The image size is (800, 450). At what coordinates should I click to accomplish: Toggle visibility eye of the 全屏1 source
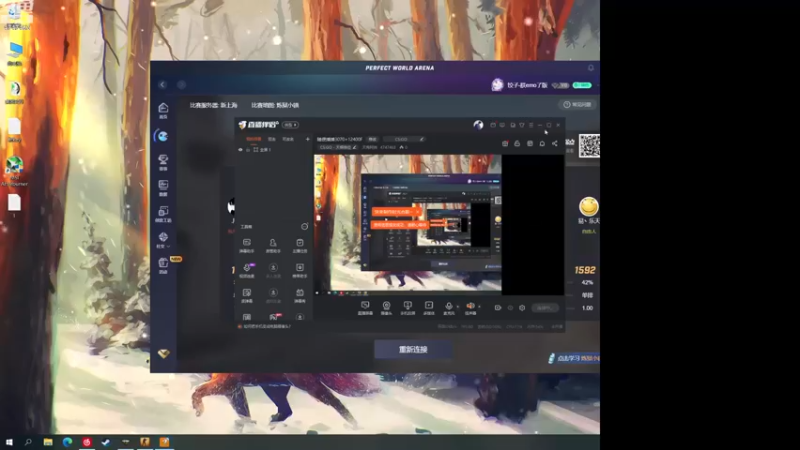click(240, 149)
